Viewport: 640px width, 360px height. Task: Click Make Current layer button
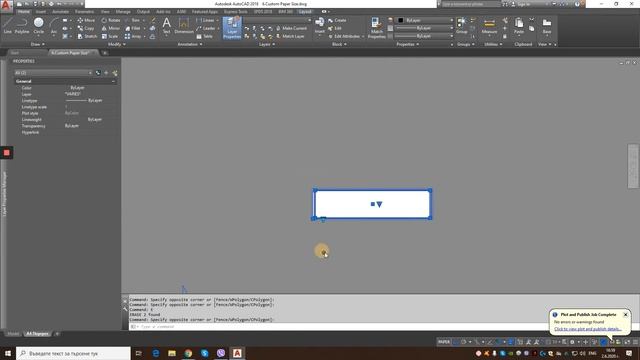(x=291, y=28)
